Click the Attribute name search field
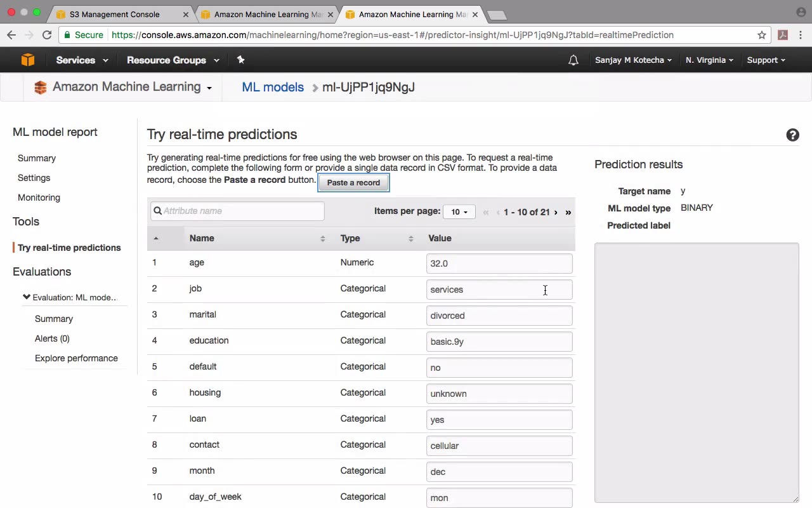The width and height of the screenshot is (812, 508). click(237, 211)
